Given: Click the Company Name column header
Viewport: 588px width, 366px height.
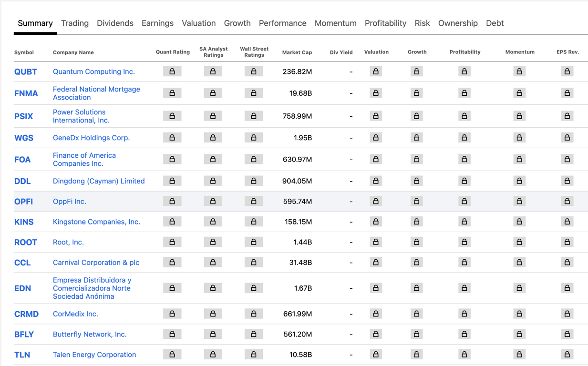Looking at the screenshot, I should coord(73,52).
